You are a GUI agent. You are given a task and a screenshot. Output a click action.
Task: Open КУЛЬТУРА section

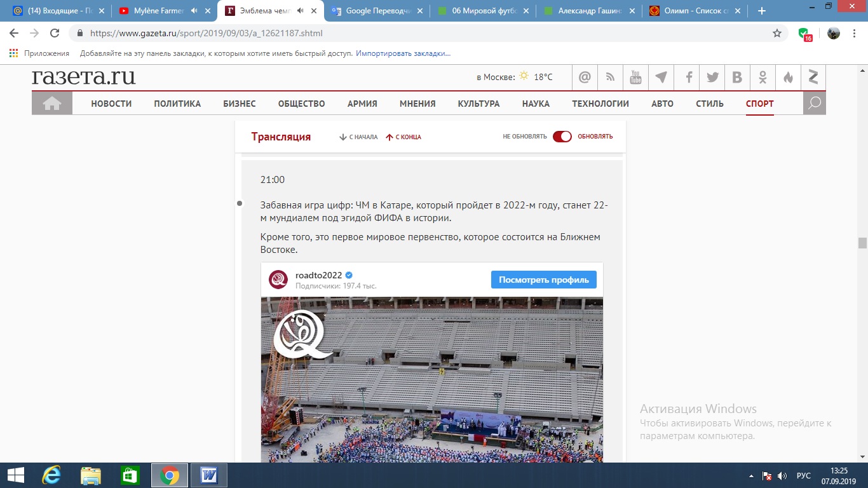point(478,104)
